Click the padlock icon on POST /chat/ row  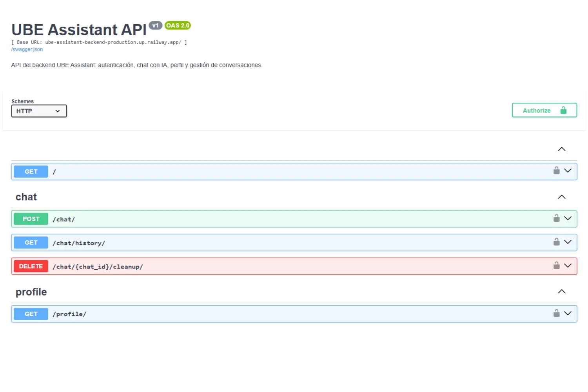[x=557, y=218]
